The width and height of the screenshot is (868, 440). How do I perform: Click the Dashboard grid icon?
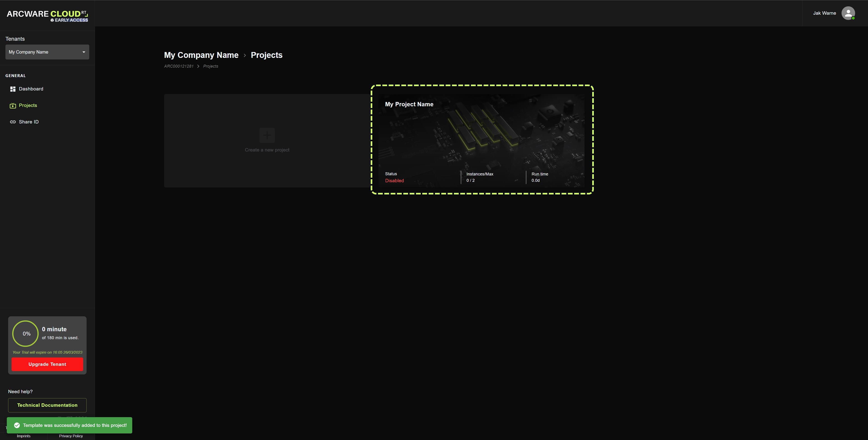(x=13, y=89)
